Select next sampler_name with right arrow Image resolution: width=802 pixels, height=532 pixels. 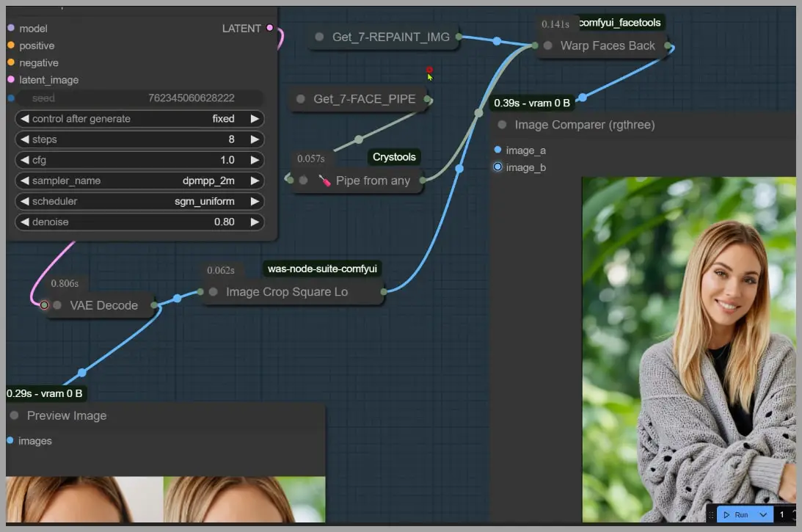(255, 181)
